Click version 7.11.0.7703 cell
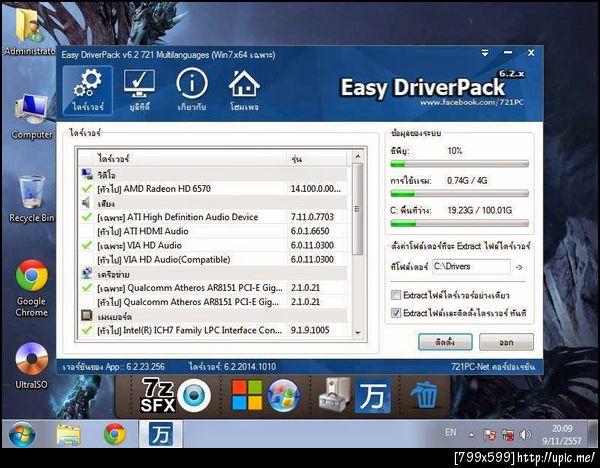The width and height of the screenshot is (600, 468). (x=312, y=217)
